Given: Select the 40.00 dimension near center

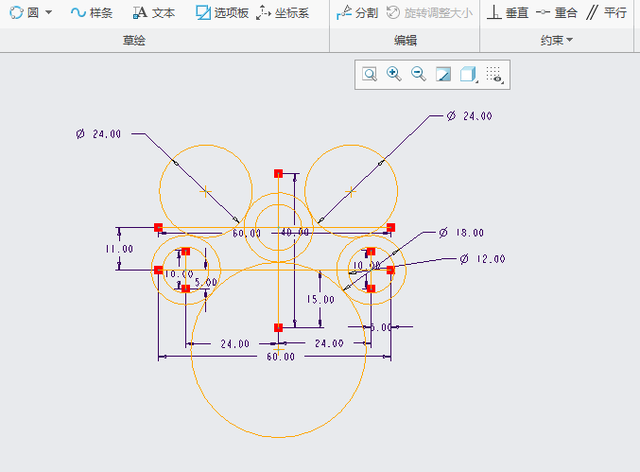Looking at the screenshot, I should (x=295, y=232).
